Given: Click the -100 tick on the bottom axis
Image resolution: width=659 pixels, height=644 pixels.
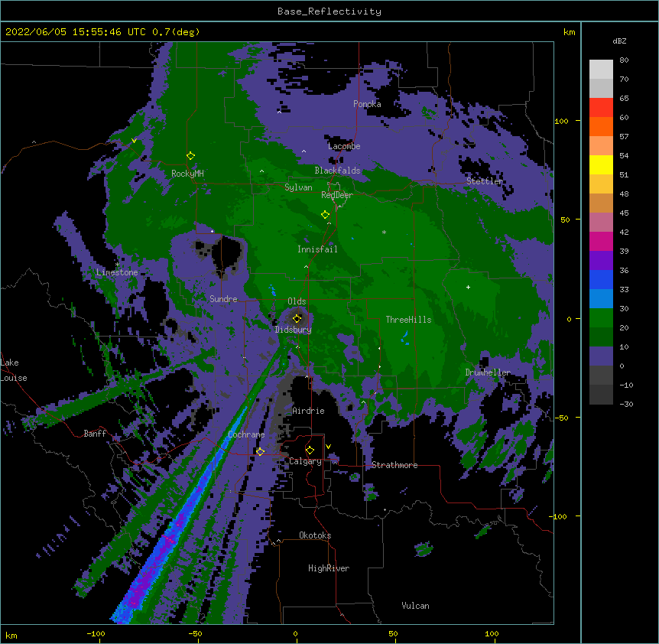Looking at the screenshot, I should [96, 633].
